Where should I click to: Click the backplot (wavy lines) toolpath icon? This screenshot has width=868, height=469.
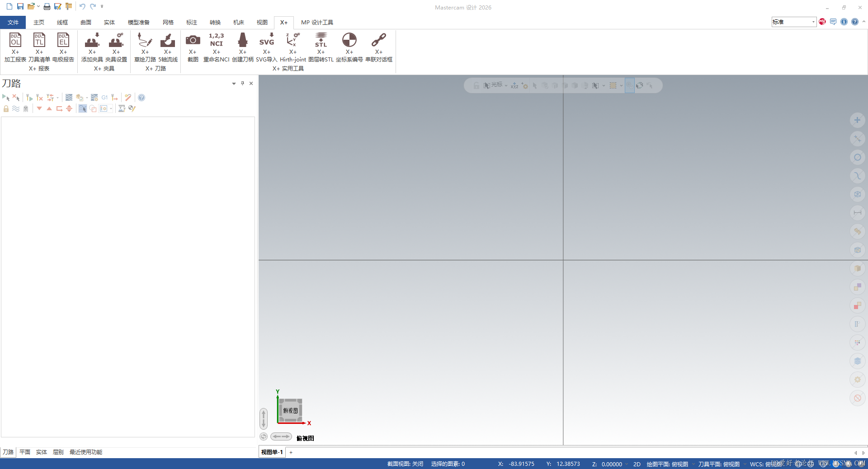point(69,98)
